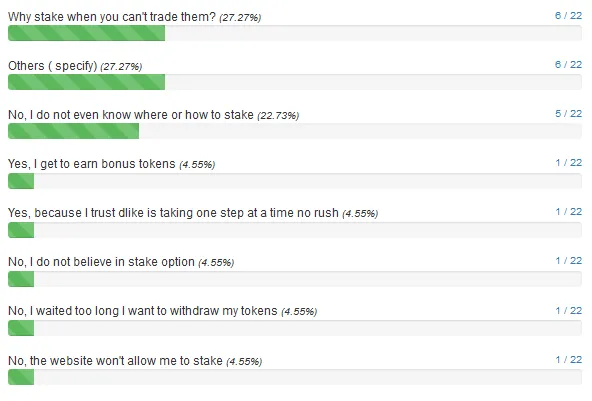
Task: Open 1 / 22 voters for 'earn bonus tokens'
Action: [568, 163]
